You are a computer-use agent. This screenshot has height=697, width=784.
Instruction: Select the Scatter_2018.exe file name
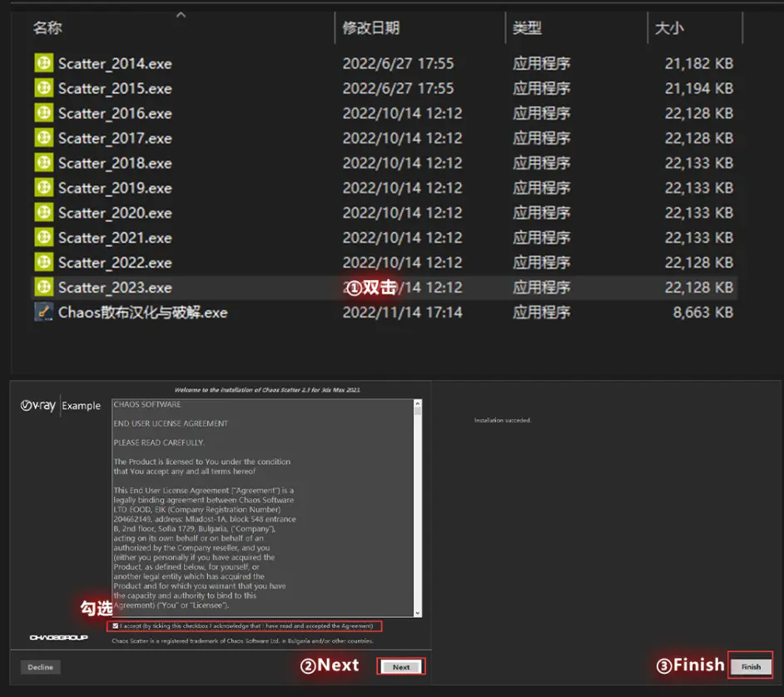point(115,163)
